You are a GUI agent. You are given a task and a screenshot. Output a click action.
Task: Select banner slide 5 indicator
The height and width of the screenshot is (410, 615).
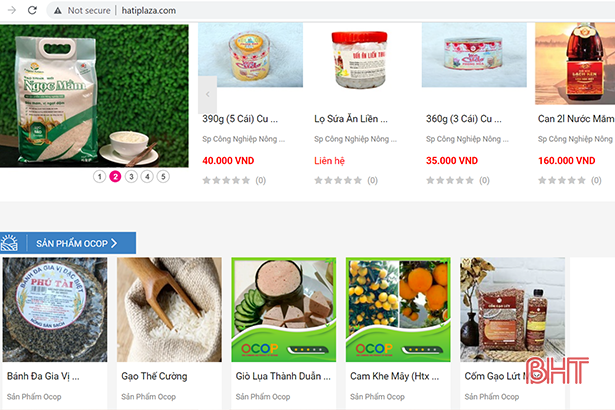pos(163,177)
